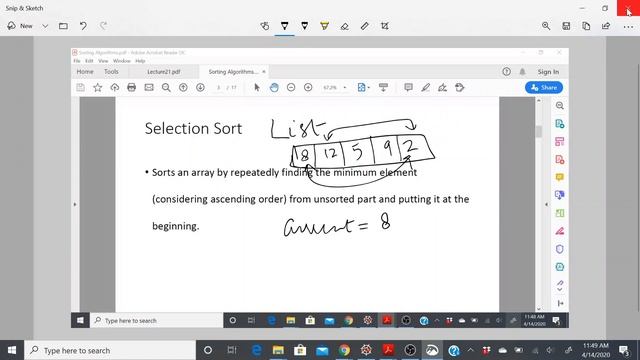This screenshot has height=360, width=640.
Task: Open the See more ellipsis menu
Action: (628, 27)
